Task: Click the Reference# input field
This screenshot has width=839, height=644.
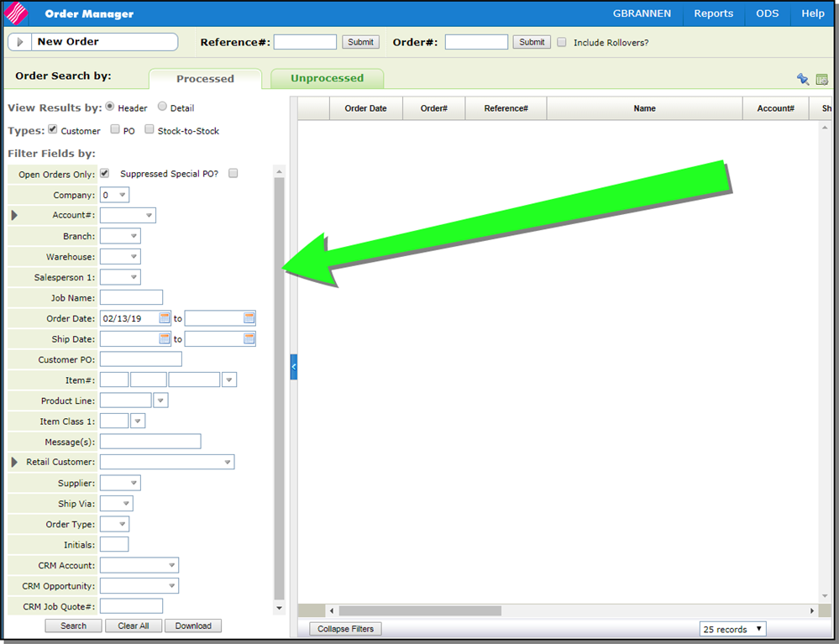Action: coord(305,42)
